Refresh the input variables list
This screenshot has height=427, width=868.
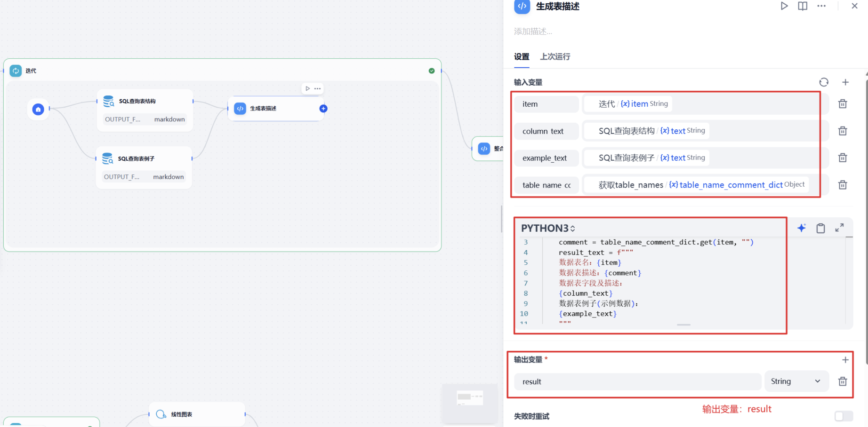(824, 82)
